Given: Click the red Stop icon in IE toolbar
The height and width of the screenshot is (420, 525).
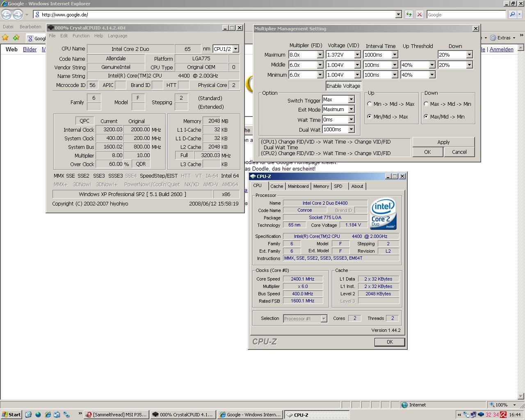Looking at the screenshot, I should point(419,14).
